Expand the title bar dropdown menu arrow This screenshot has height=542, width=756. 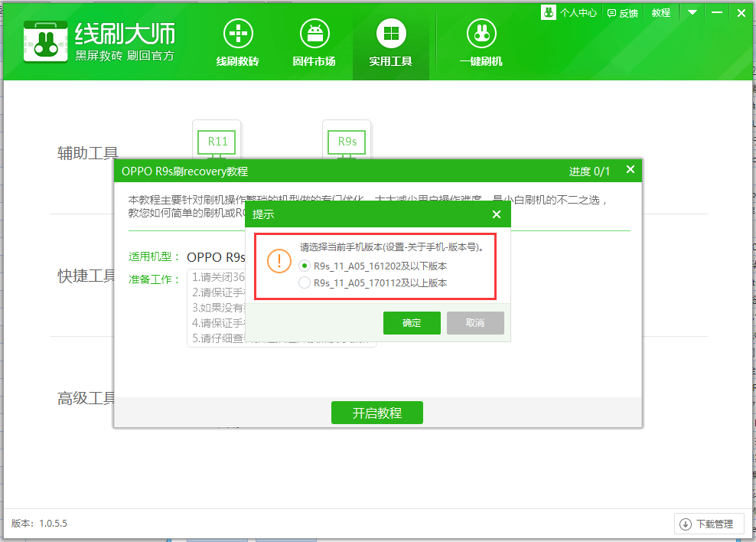tap(692, 12)
